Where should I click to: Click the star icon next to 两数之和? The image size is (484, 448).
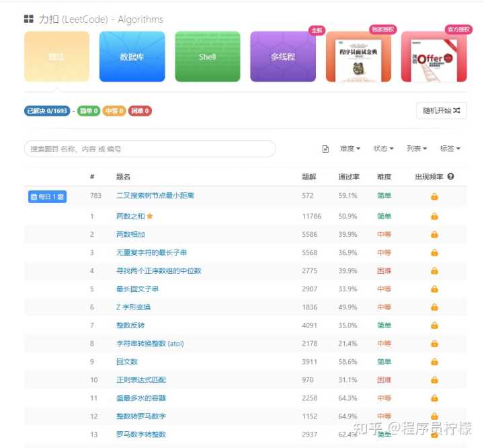tap(150, 216)
